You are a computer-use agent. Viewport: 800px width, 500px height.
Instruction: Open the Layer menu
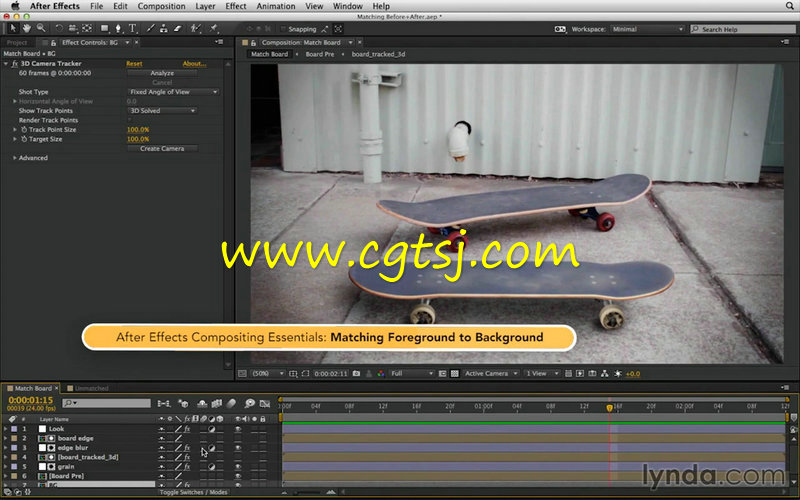pos(205,6)
